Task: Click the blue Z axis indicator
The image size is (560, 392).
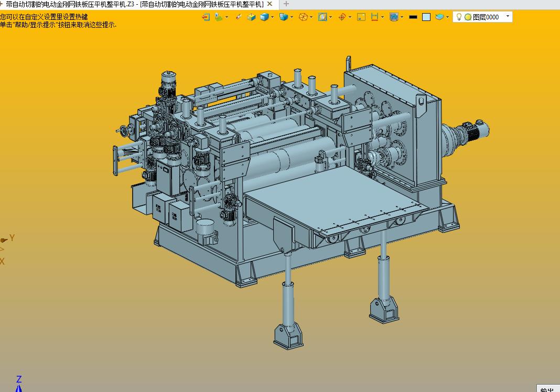Action: (x=19, y=384)
